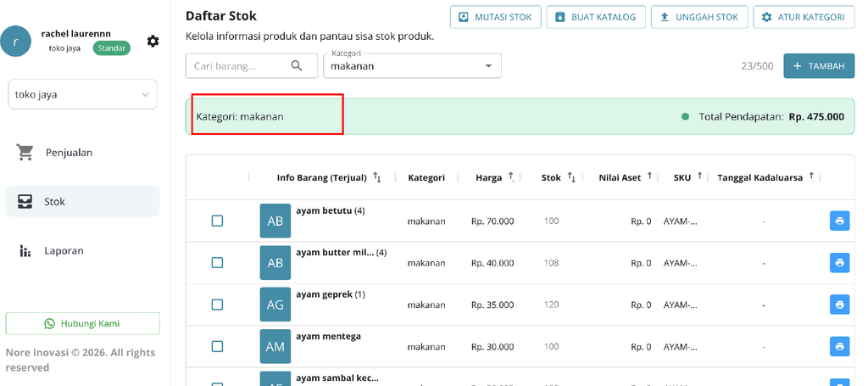Tick checkbox for ayam betutu
The image size is (868, 386).
point(218,221)
